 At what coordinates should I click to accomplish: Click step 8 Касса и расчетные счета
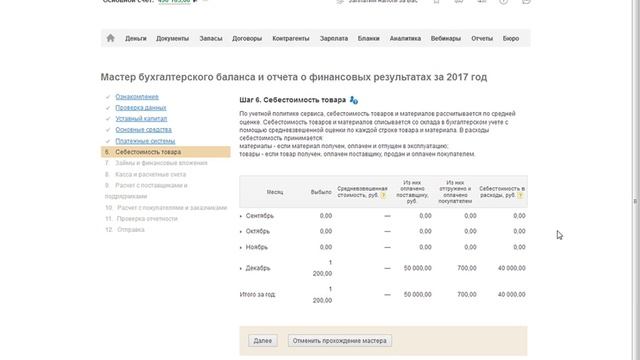point(150,174)
